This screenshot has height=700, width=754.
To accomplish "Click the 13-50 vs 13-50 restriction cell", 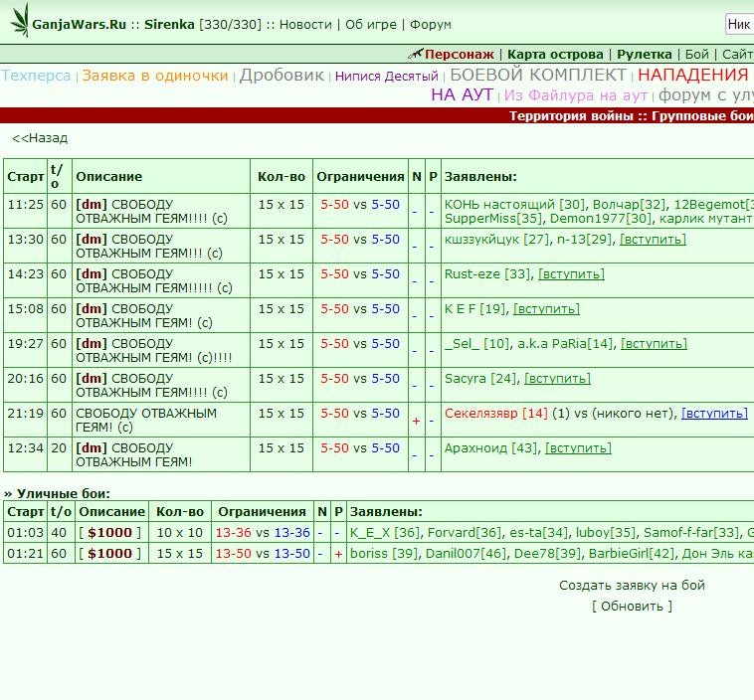I will click(x=263, y=554).
